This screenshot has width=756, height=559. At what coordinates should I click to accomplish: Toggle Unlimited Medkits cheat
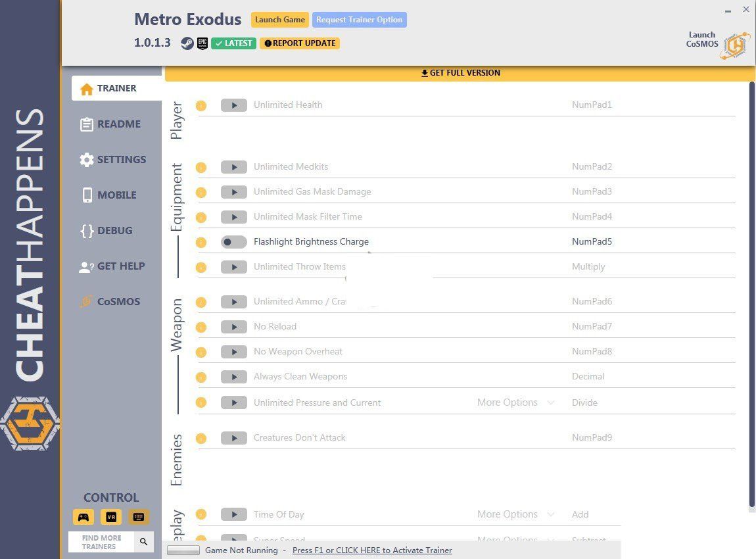(234, 167)
